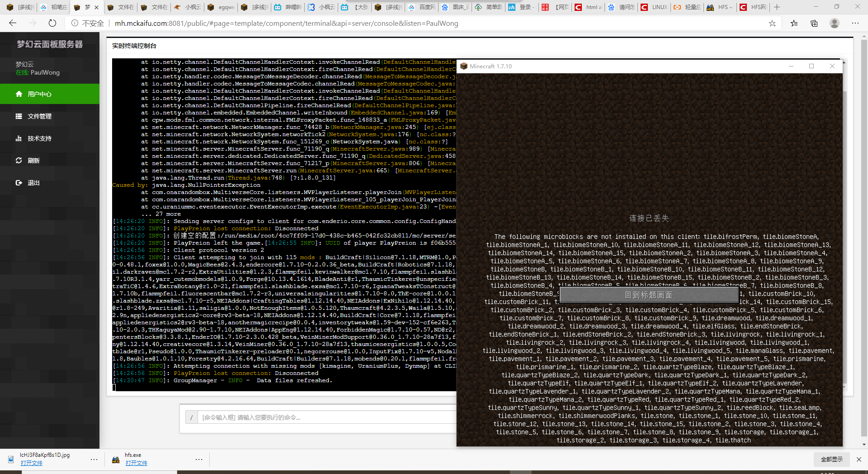Click the Minecraft 1.7.10 window title icon

click(463, 66)
